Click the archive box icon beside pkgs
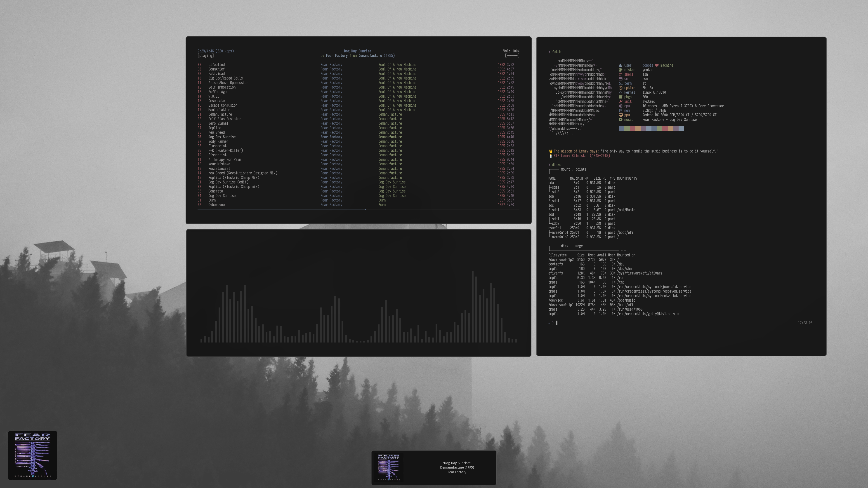The height and width of the screenshot is (488, 868). pyautogui.click(x=620, y=97)
